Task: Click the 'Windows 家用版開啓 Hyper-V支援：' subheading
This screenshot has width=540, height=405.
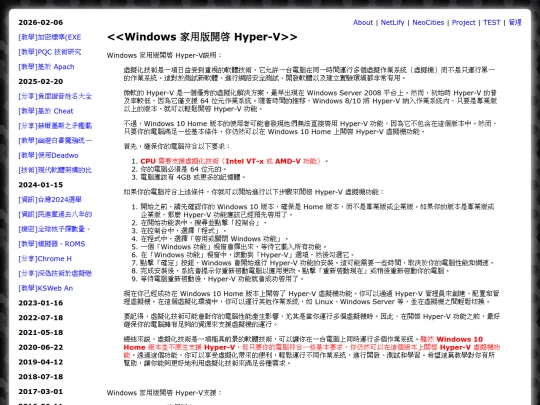Action: (x=164, y=393)
